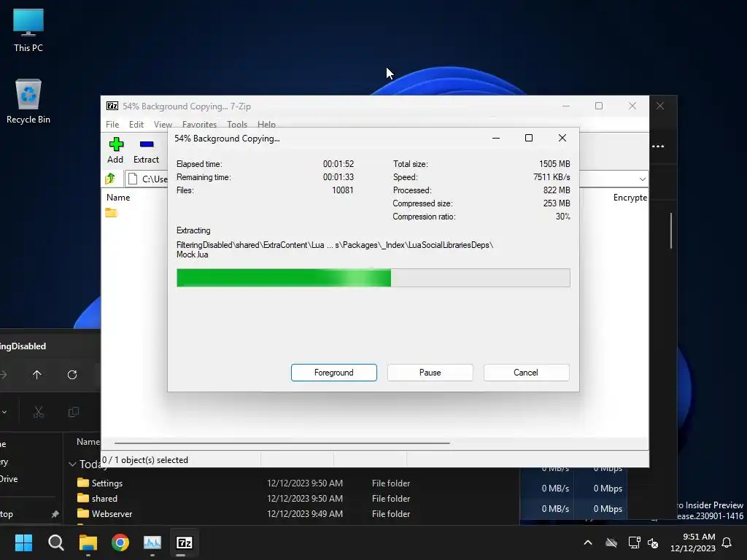
Task: Click the Extract toolbar icon in 7-Zip
Action: (x=146, y=150)
